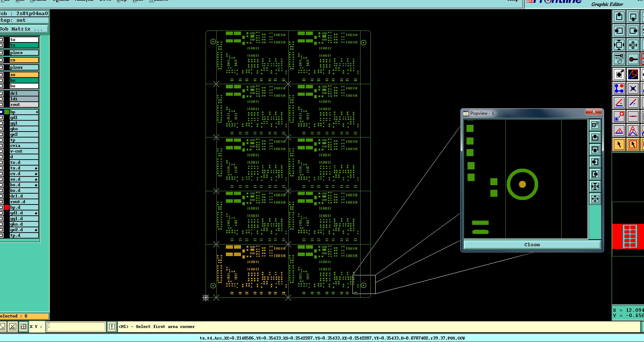Select layer ts in the layer list
This screenshot has width=644, height=342.
click(x=24, y=45)
